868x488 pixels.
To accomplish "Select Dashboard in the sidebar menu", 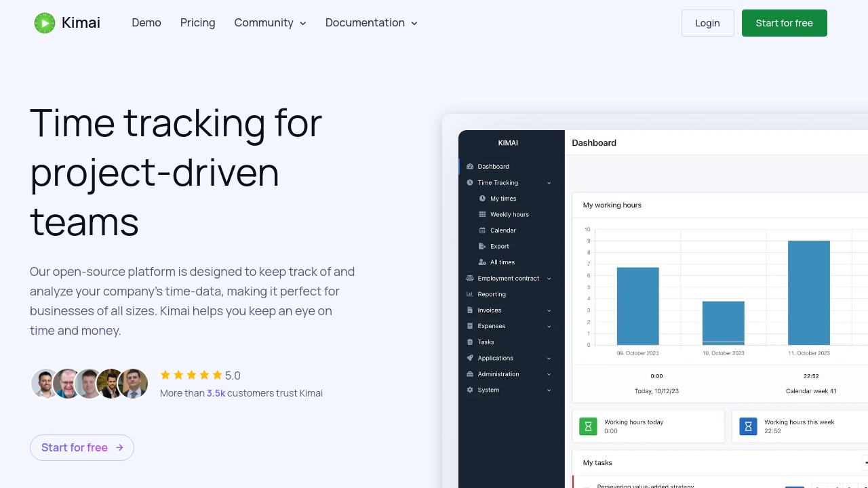I will click(x=493, y=166).
